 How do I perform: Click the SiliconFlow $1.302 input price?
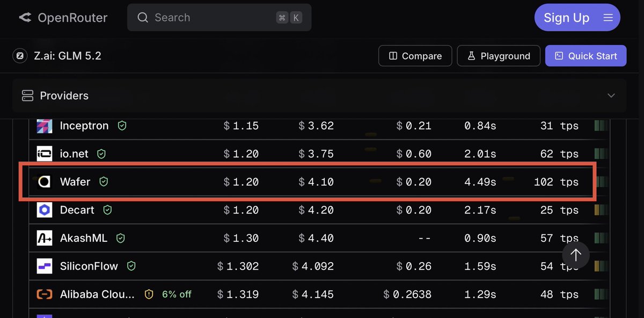(x=238, y=266)
